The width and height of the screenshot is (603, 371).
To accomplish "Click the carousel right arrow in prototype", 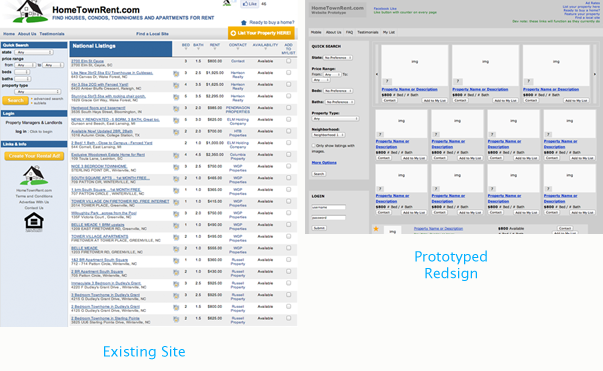I will tap(595, 74).
